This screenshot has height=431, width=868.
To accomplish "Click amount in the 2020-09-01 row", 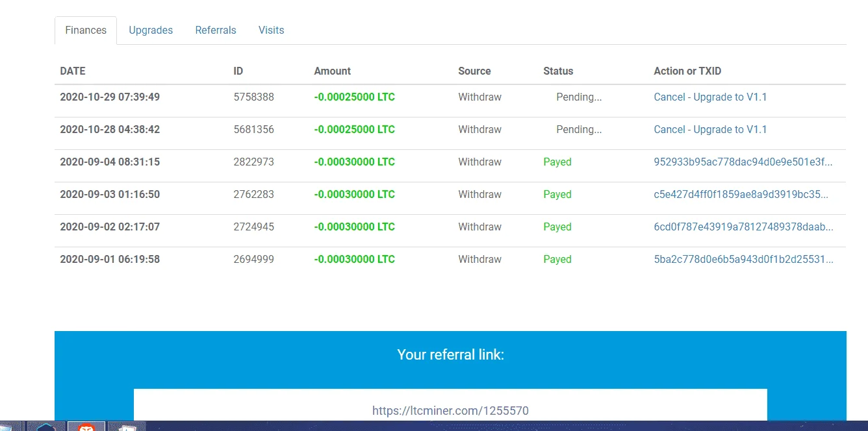I will click(x=354, y=260).
